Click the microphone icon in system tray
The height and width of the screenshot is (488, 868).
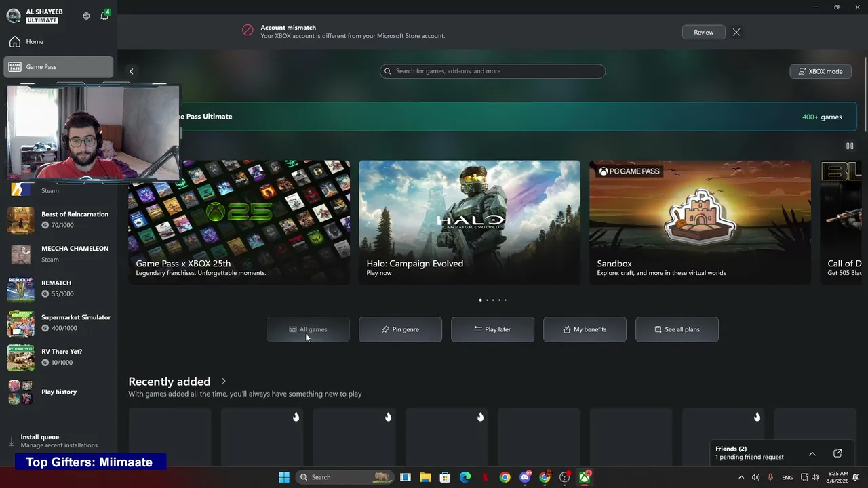(x=770, y=477)
